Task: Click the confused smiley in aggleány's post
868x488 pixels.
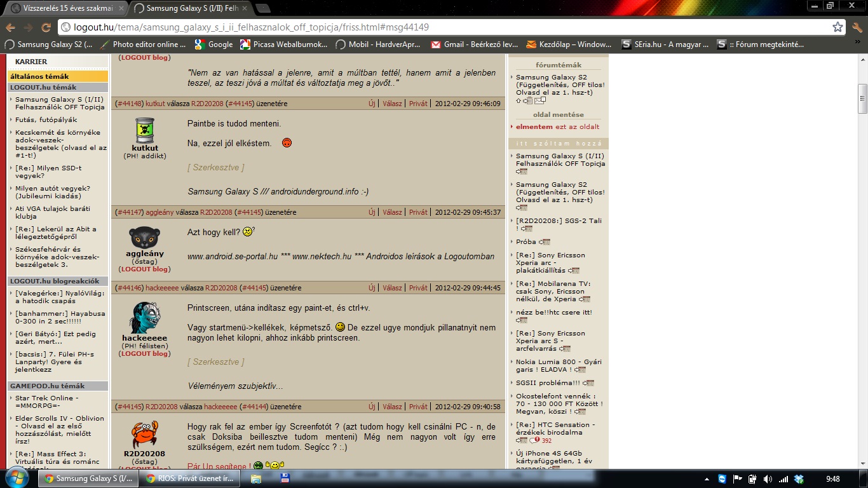Action: pos(248,232)
